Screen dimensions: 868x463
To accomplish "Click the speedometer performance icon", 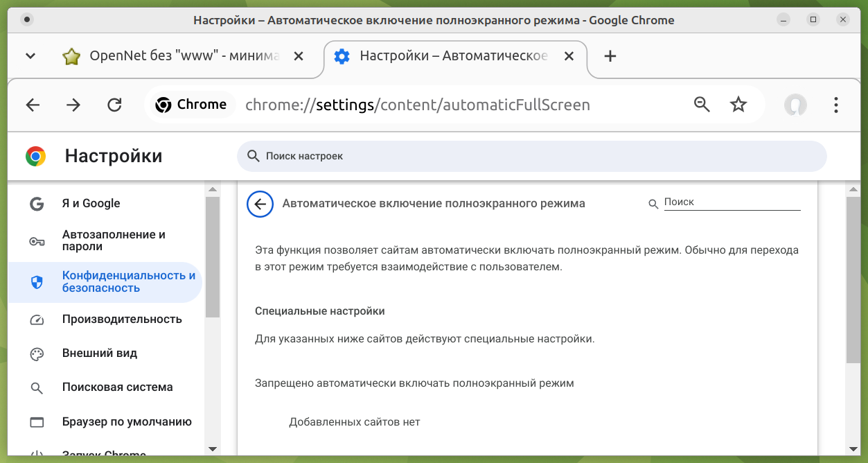I will click(37, 320).
